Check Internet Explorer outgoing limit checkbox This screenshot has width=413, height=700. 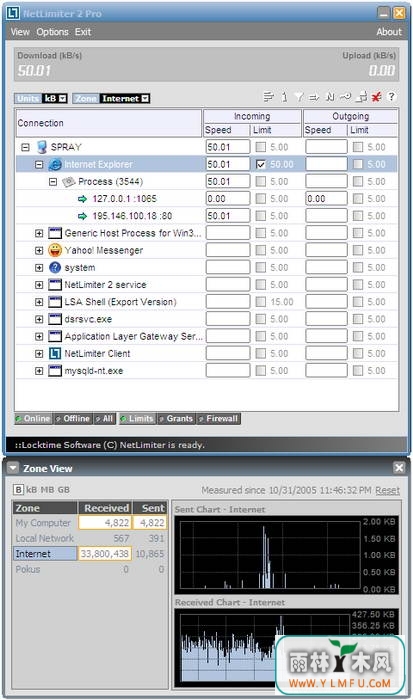[358, 164]
